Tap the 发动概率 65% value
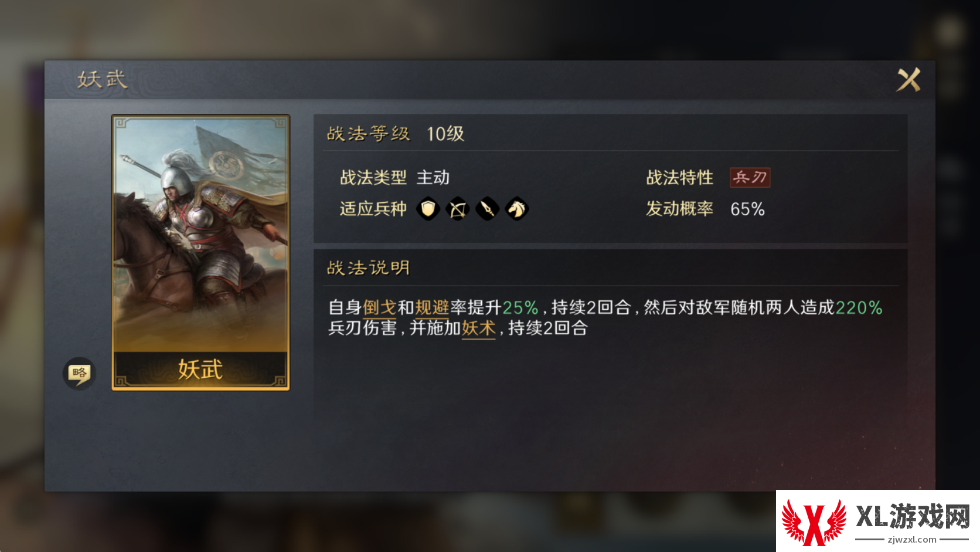The height and width of the screenshot is (552, 980). point(747,209)
